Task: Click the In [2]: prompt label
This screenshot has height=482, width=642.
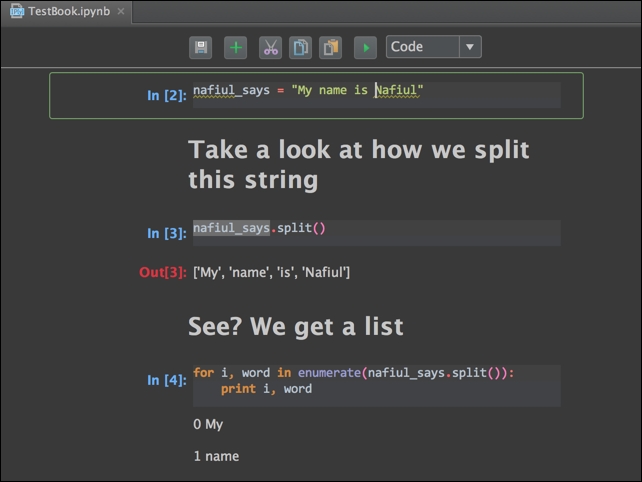Action: click(x=167, y=95)
